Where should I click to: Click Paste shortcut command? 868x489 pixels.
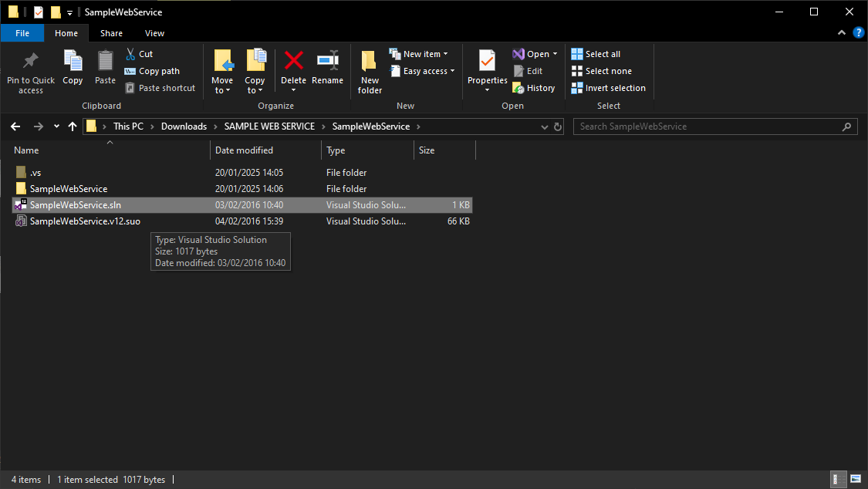(160, 88)
